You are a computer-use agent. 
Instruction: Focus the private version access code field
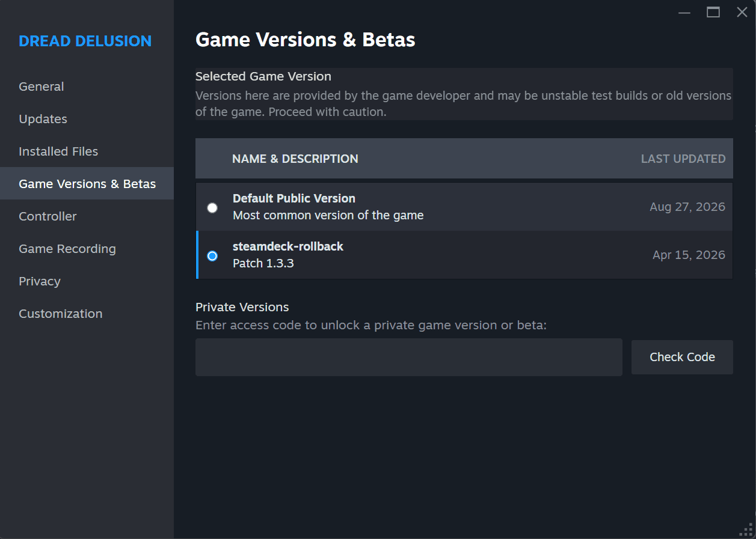[x=409, y=357]
